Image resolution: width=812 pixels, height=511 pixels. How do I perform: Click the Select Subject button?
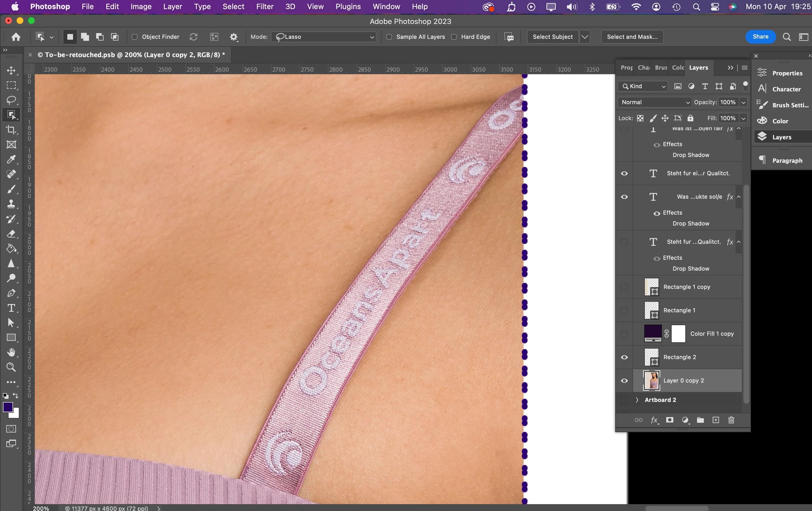[552, 37]
